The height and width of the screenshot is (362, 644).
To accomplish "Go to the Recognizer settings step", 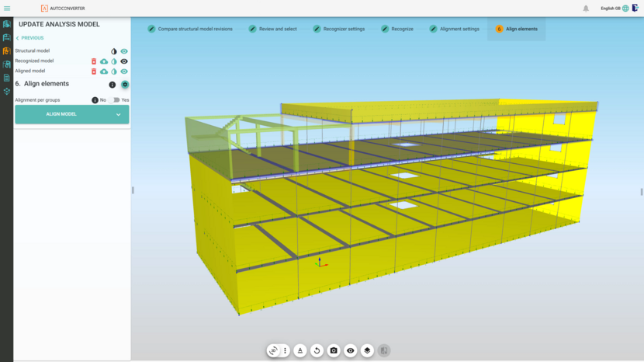I will 339,29.
